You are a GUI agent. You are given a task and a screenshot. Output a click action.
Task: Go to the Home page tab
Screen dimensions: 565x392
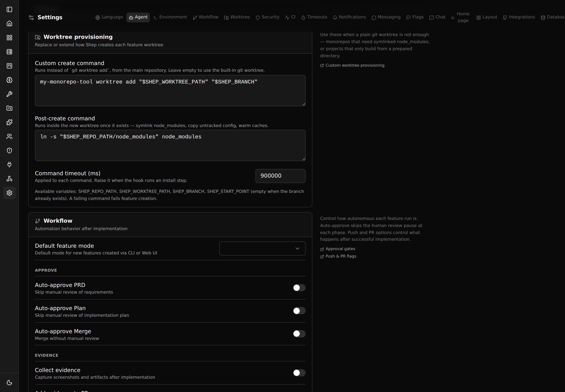tap(460, 17)
